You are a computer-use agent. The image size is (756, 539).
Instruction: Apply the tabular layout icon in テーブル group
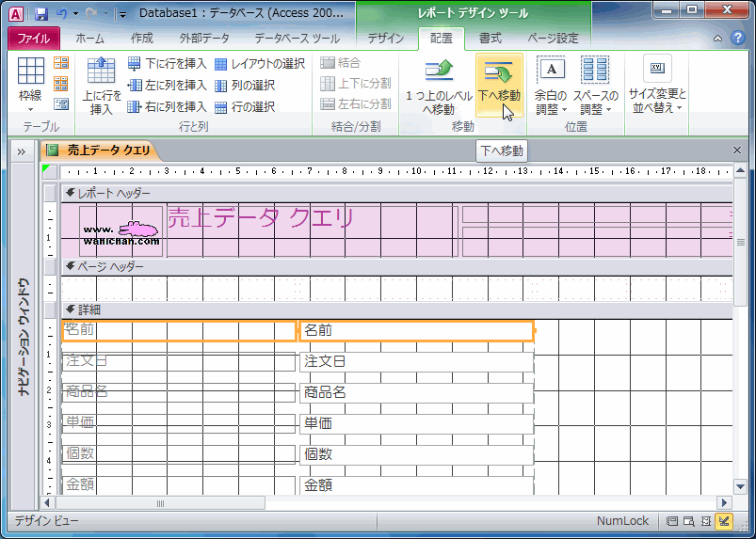[61, 84]
